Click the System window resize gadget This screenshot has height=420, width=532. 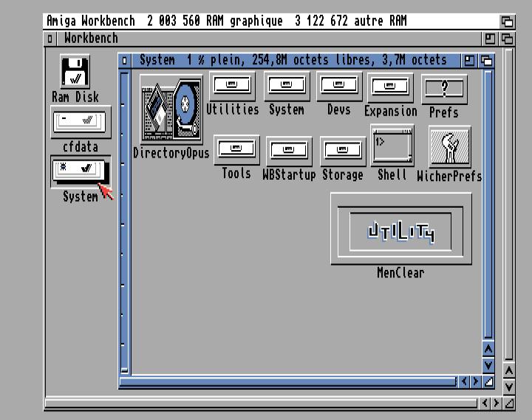(488, 382)
